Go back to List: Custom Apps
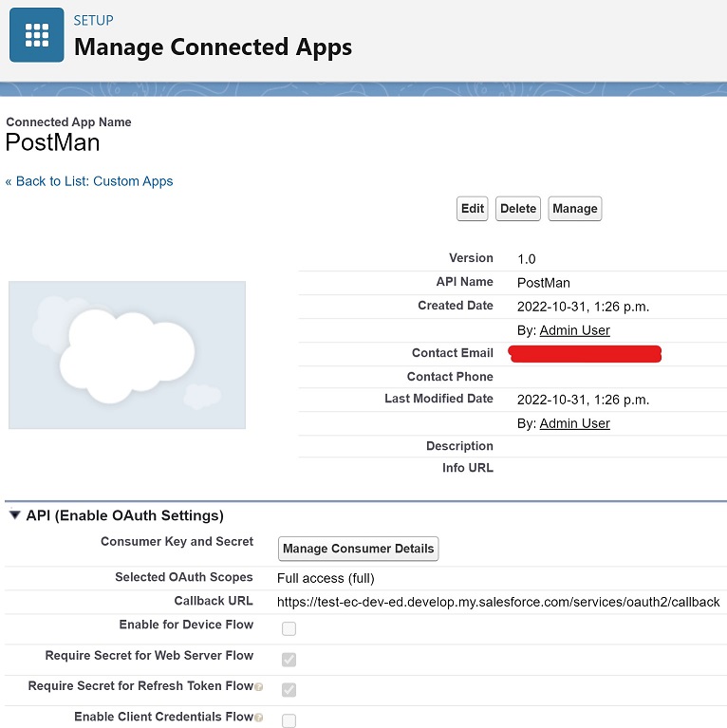Screen dimensions: 727x728 click(89, 181)
